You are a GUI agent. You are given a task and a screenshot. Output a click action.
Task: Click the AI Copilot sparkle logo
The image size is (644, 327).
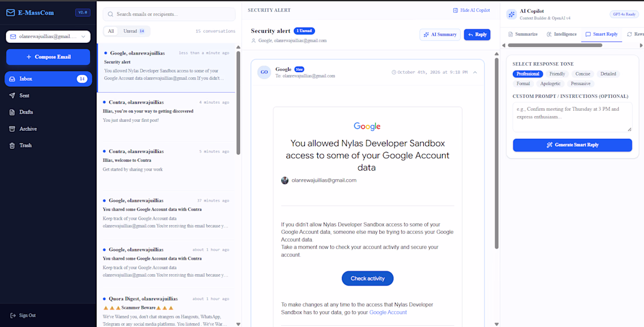tap(511, 15)
